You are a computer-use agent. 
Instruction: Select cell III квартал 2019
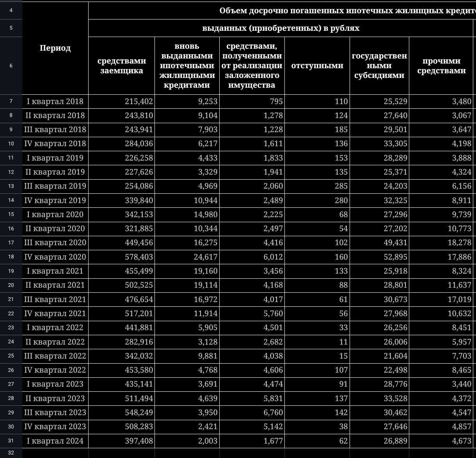tap(55, 186)
